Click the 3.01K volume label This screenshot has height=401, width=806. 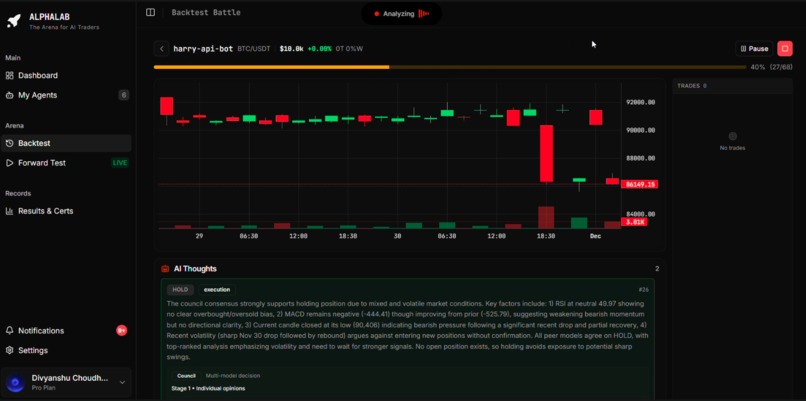coord(634,222)
